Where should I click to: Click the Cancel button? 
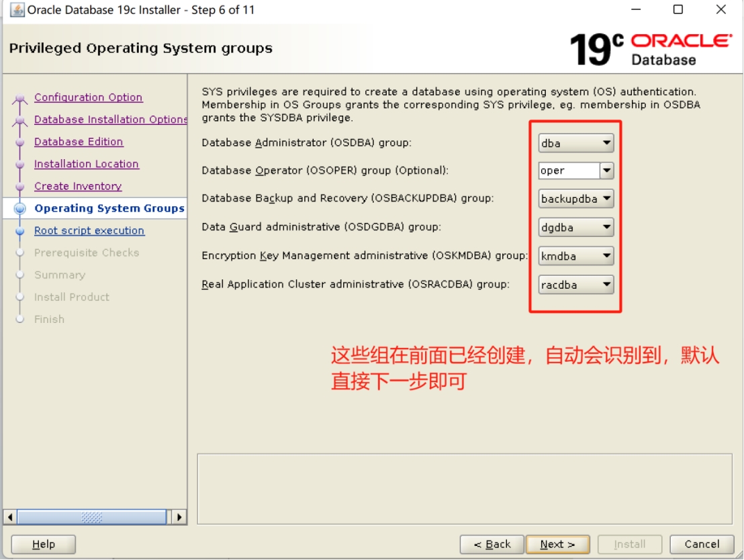coord(702,545)
